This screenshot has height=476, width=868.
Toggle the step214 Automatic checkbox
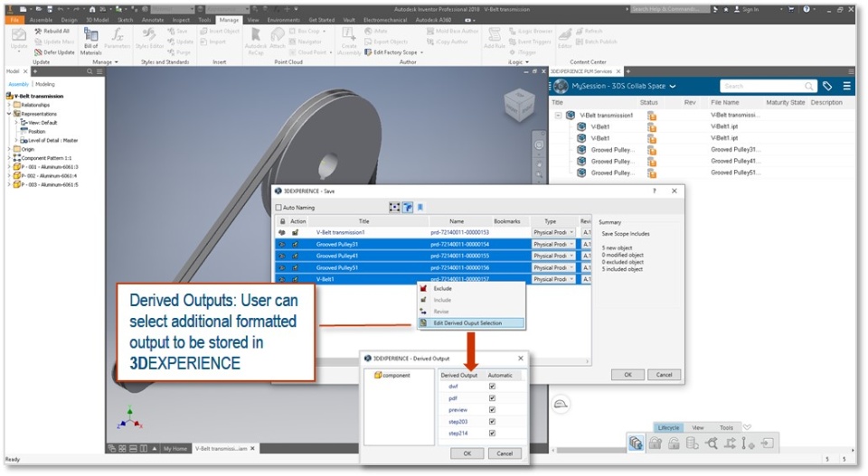492,434
